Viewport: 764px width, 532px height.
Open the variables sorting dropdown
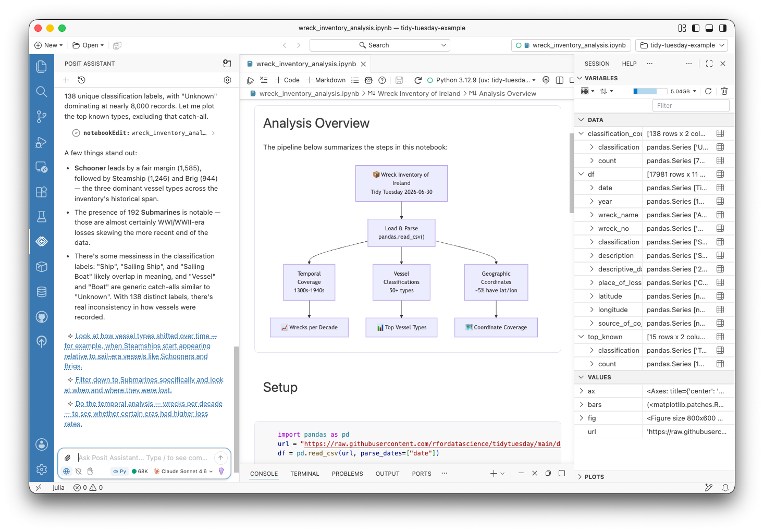tap(607, 91)
